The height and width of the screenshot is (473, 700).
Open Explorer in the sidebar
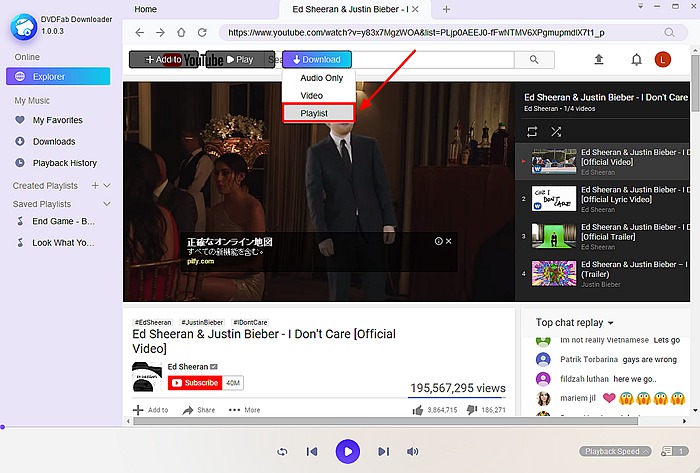pos(58,76)
